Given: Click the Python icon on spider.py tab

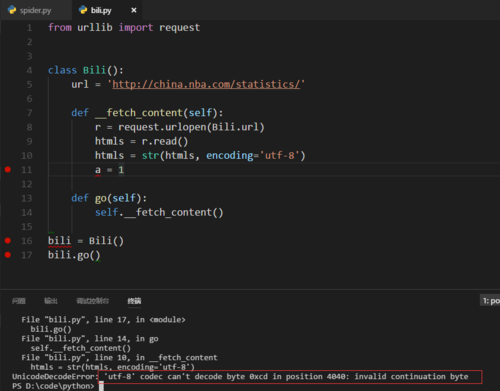Looking at the screenshot, I should point(12,10).
